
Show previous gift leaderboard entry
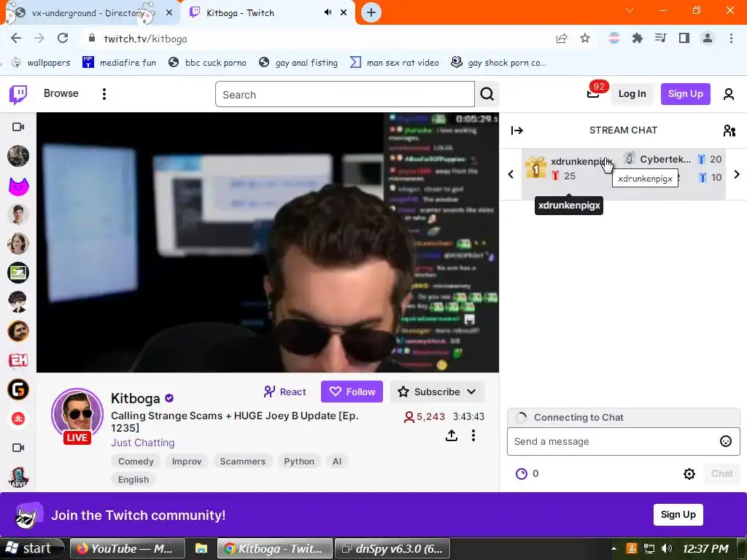coord(511,174)
